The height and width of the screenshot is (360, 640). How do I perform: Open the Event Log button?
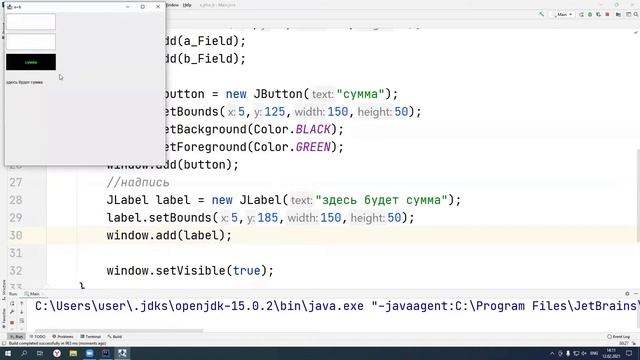tap(618, 337)
